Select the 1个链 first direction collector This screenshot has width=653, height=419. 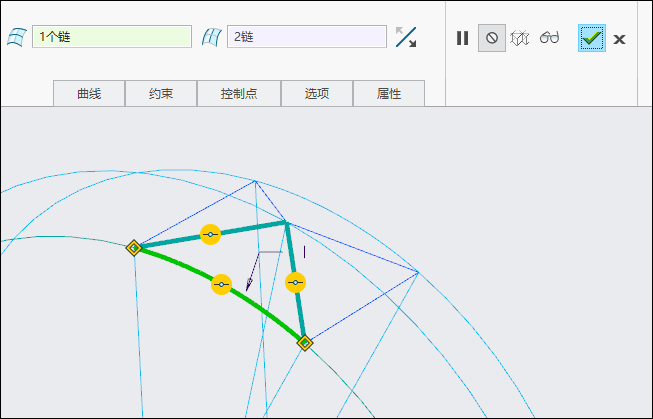[112, 37]
